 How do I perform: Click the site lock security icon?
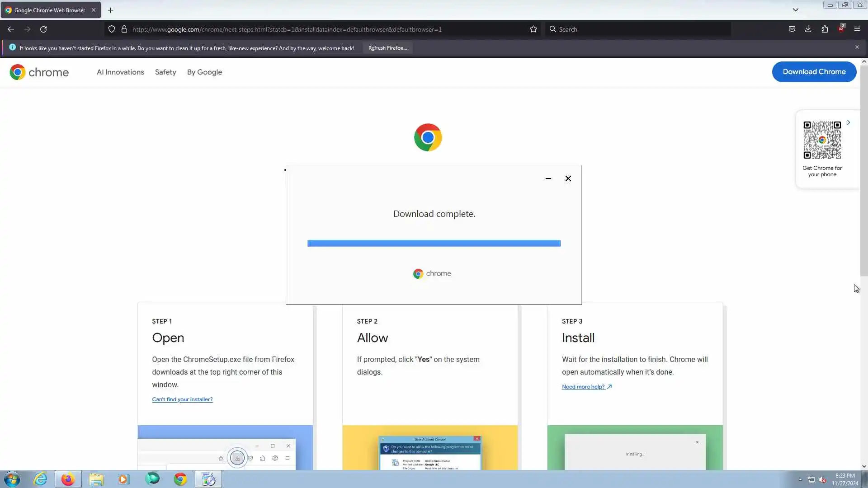point(124,29)
